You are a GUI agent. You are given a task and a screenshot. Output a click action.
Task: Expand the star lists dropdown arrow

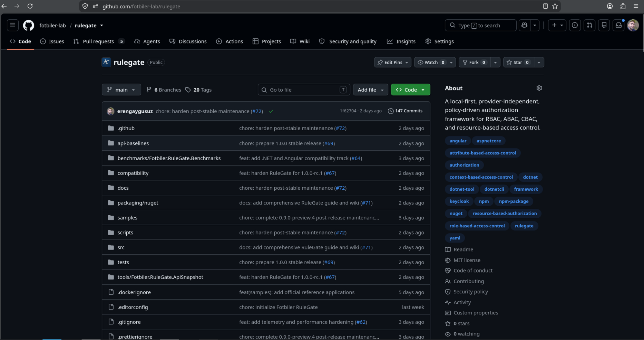coord(539,62)
